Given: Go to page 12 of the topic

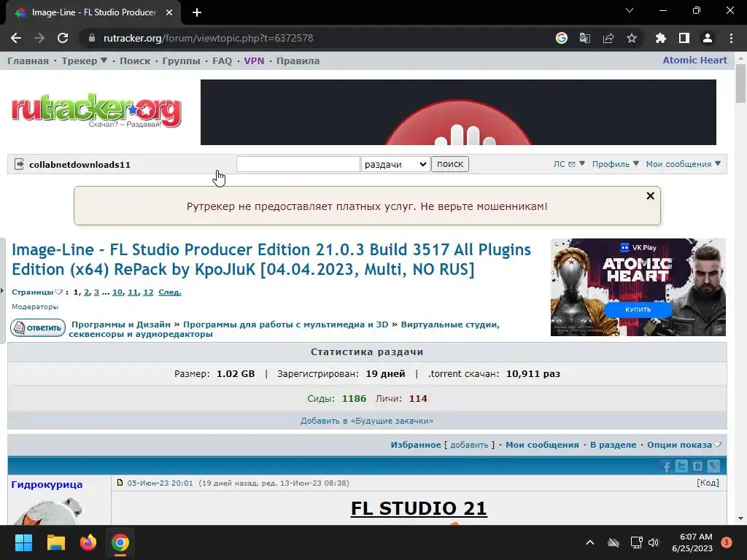Looking at the screenshot, I should 148,292.
